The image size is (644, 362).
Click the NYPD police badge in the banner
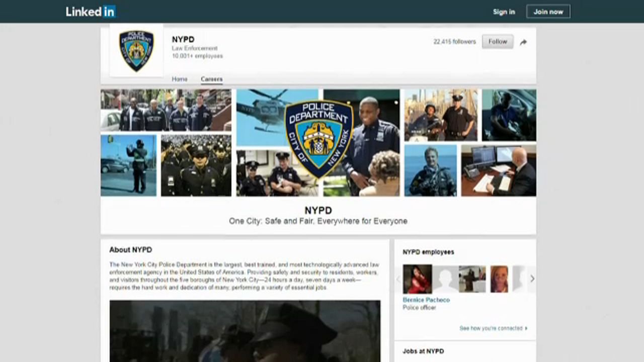[317, 140]
